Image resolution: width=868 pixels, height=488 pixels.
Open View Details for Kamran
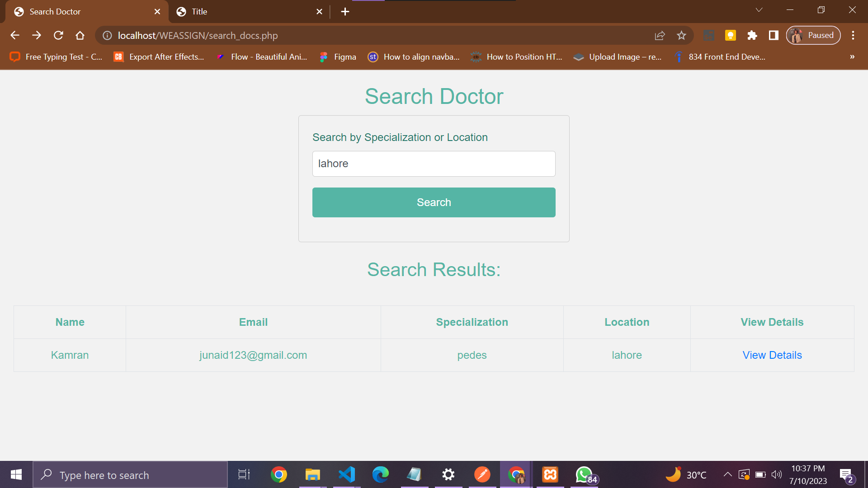772,355
